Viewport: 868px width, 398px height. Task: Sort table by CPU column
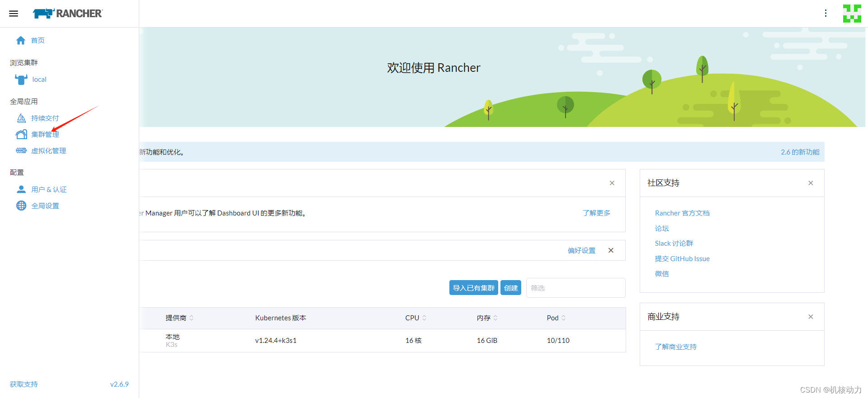pyautogui.click(x=416, y=318)
